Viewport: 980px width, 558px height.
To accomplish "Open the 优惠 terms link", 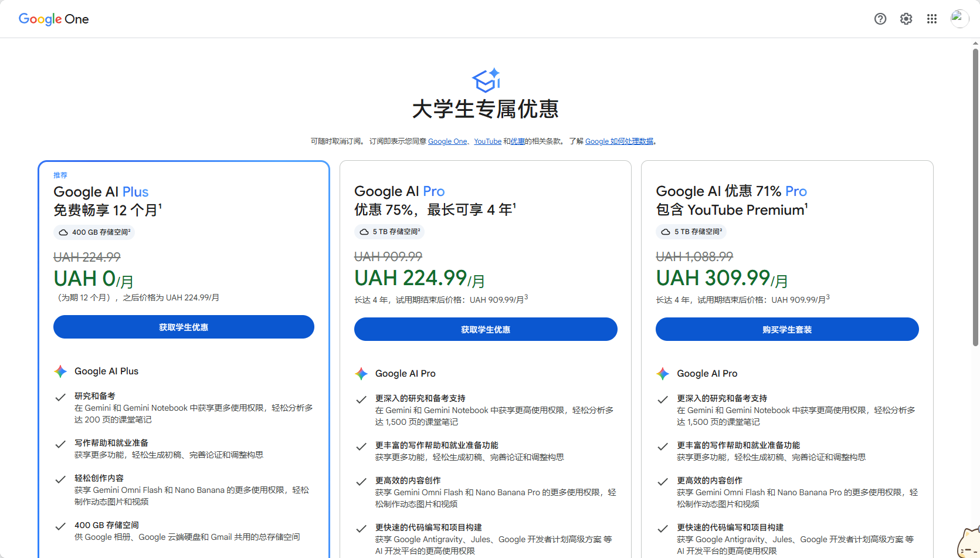I will pyautogui.click(x=517, y=141).
